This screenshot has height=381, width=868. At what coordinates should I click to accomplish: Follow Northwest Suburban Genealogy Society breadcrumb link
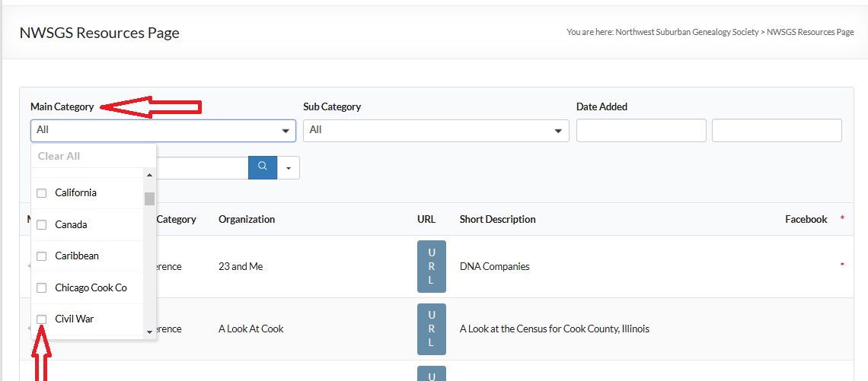tap(687, 33)
